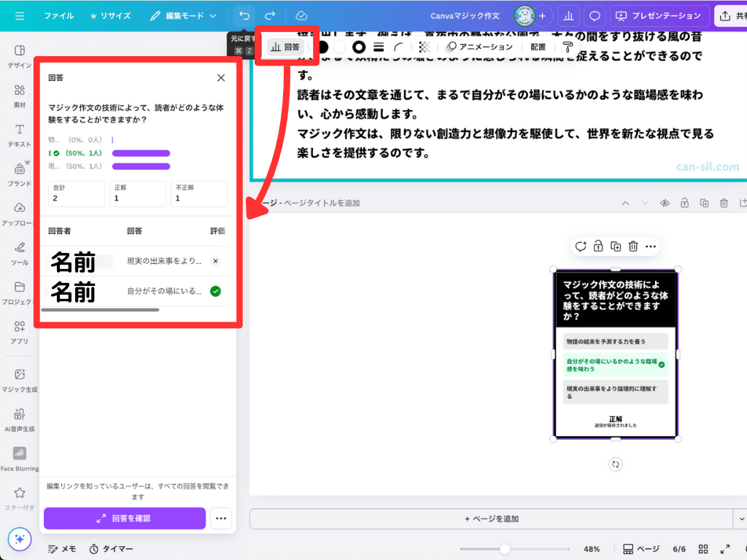Image resolution: width=747 pixels, height=560 pixels.
Task: Open the transparency checkerboard icon
Action: point(424,47)
